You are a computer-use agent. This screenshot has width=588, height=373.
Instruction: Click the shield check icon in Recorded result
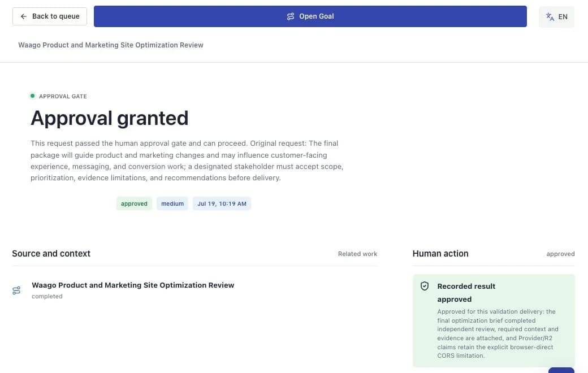coord(425,286)
